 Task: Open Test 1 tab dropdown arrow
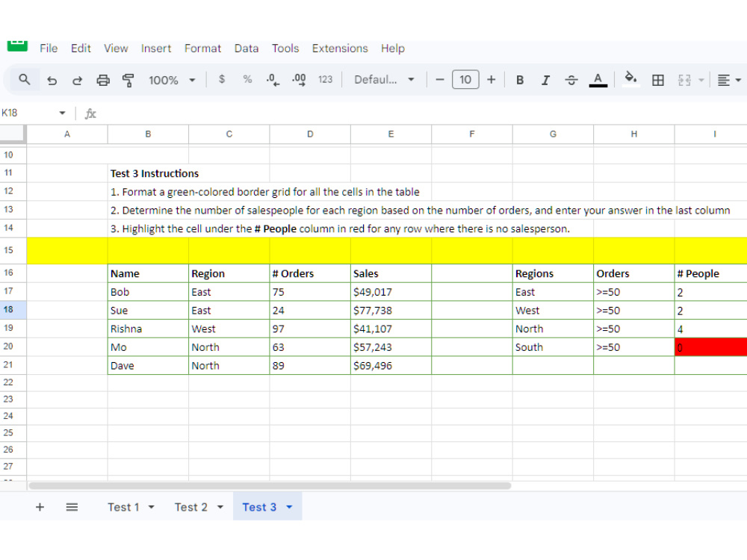(x=151, y=507)
